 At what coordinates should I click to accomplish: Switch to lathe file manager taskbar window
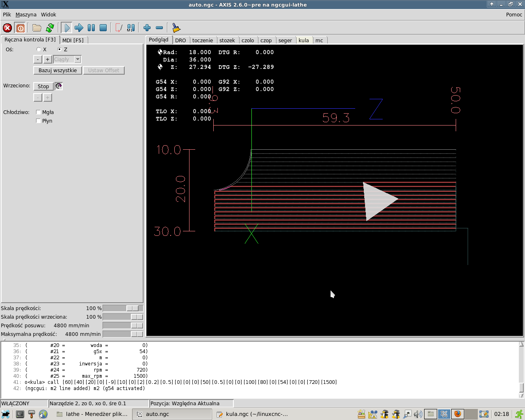click(x=92, y=414)
